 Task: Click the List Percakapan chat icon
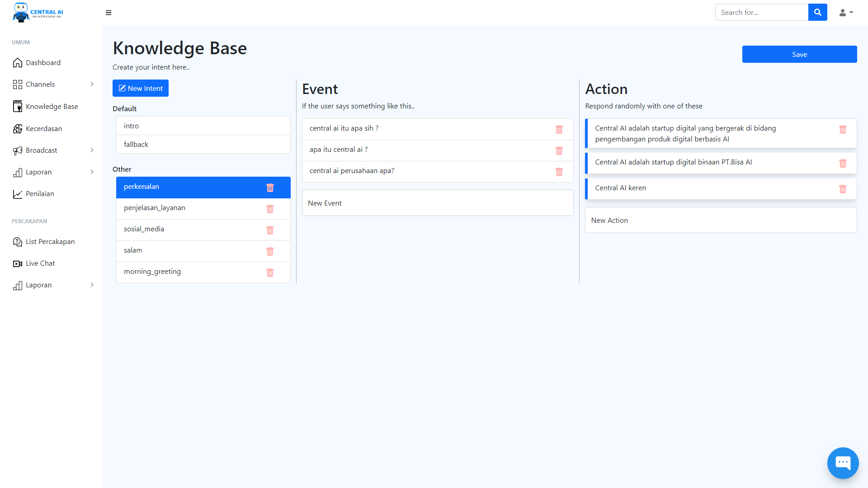point(18,242)
